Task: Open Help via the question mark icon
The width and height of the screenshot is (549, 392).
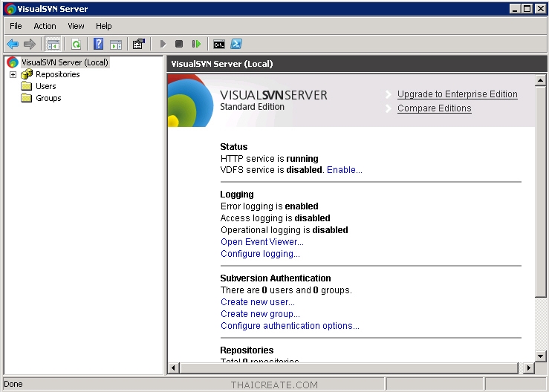Action: [98, 45]
